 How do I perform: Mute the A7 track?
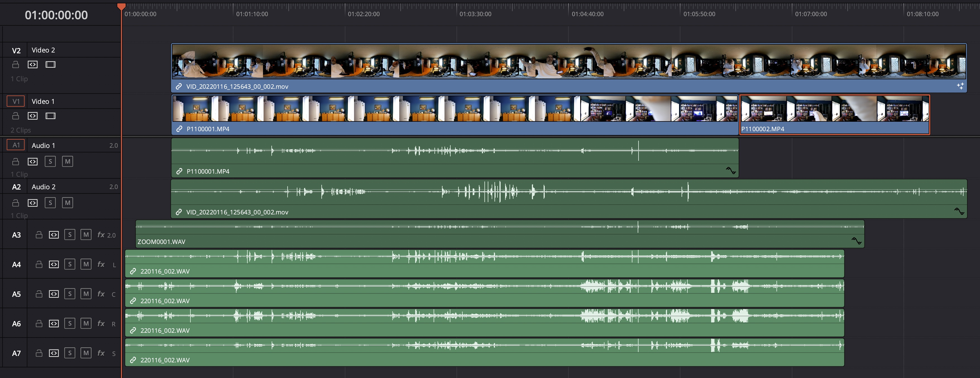(x=86, y=353)
